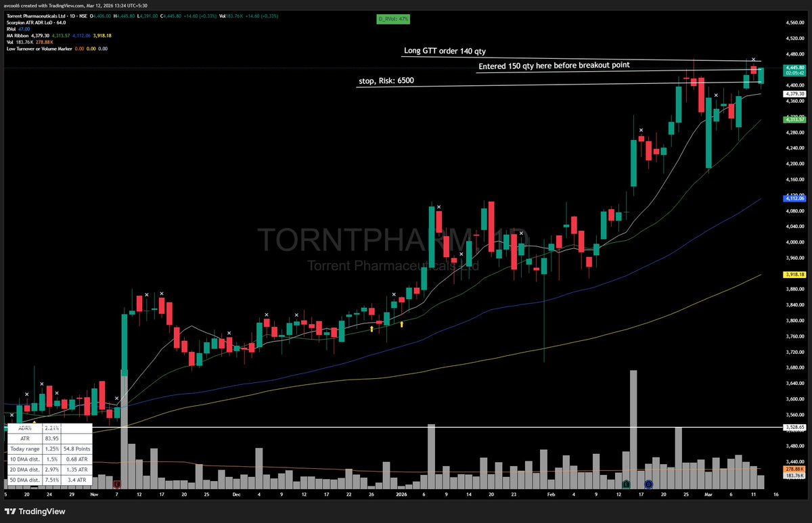
Task: Click the TradingView logo at bottom left
Action: pos(34,511)
